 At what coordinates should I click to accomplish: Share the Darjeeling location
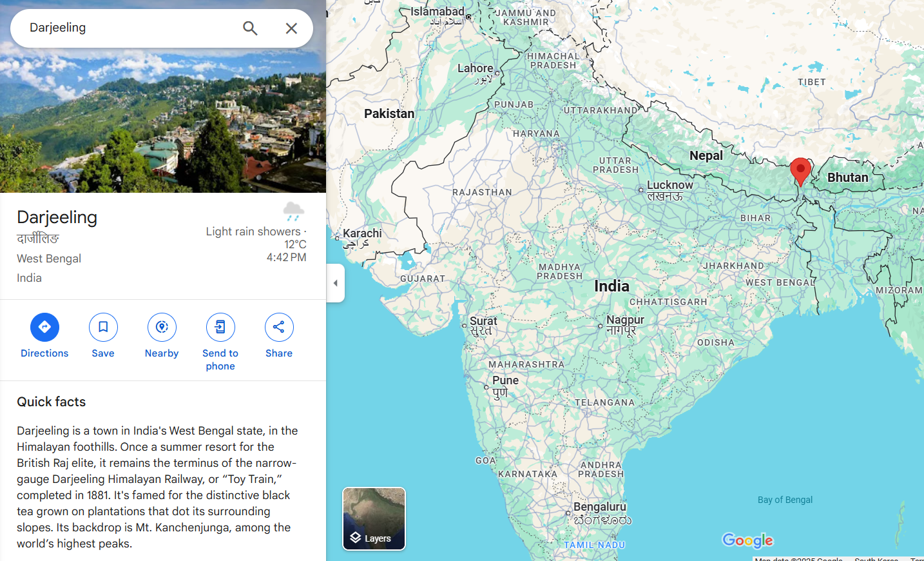279,328
